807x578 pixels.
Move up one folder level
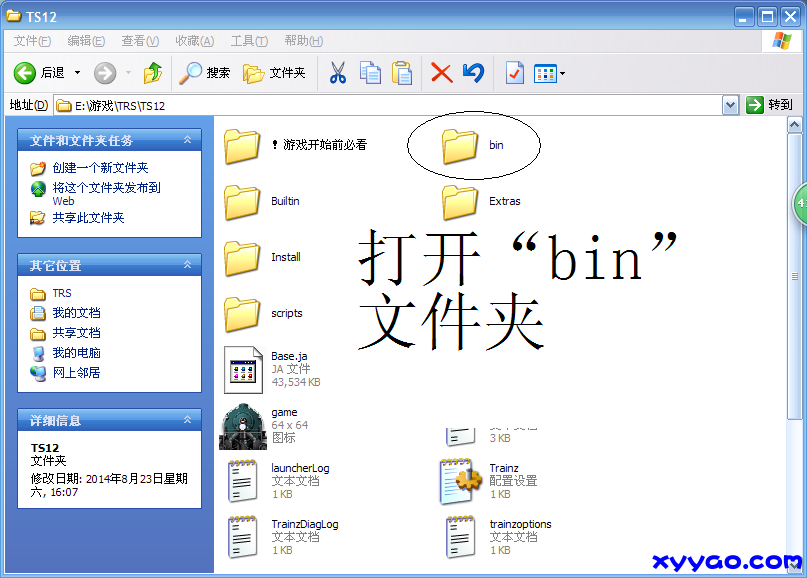click(152, 72)
